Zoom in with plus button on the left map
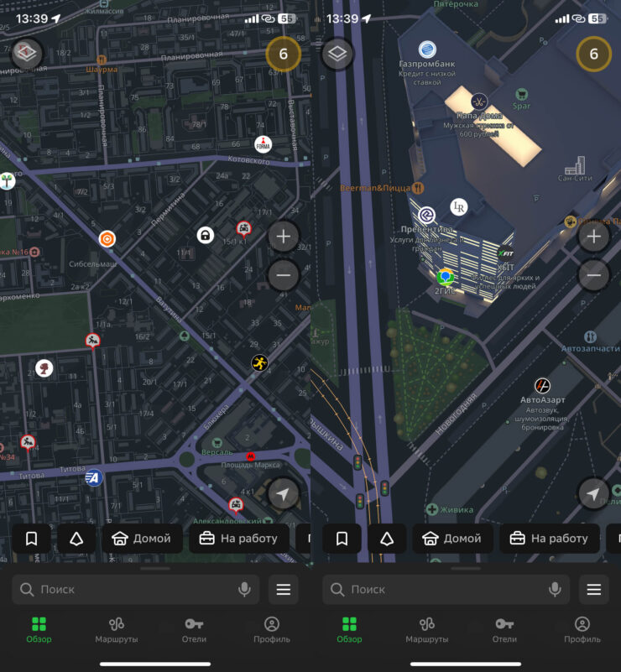 click(x=283, y=237)
